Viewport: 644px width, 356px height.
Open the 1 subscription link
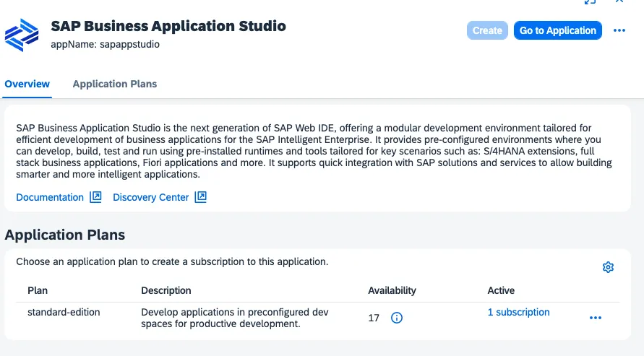coord(518,312)
